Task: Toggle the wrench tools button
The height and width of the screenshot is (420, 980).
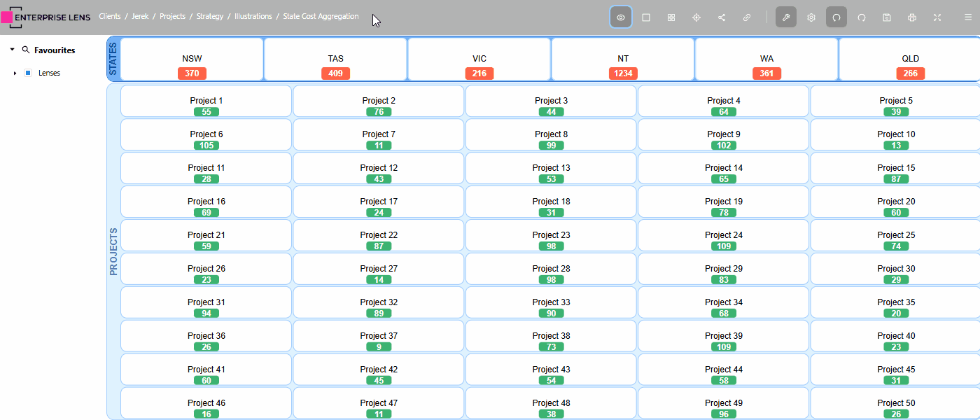Action: pos(786,17)
